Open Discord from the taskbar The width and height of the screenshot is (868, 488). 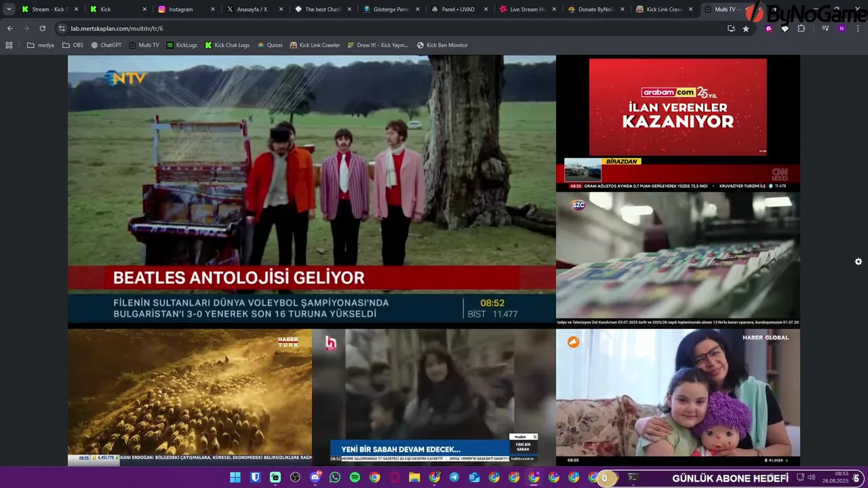[315, 478]
